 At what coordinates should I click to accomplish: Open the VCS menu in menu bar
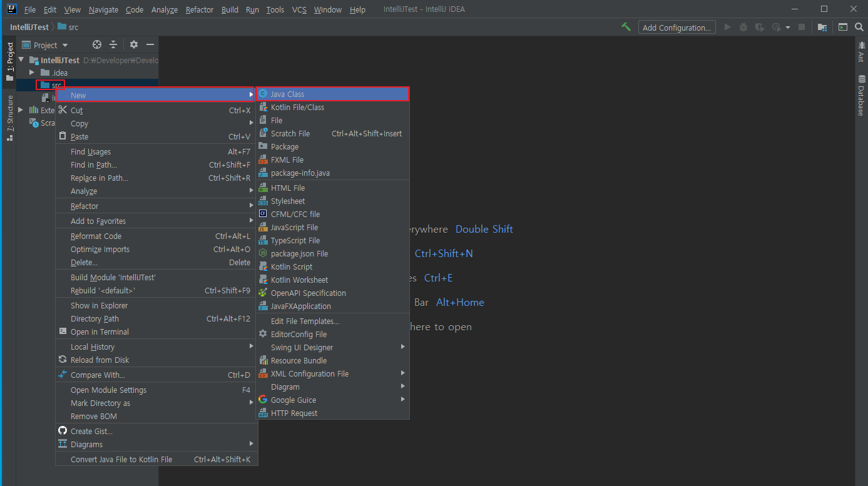300,9
